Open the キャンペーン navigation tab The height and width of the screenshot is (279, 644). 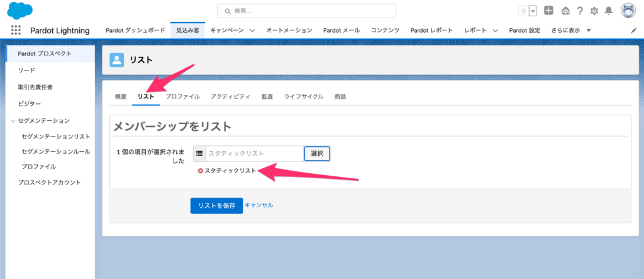[226, 30]
